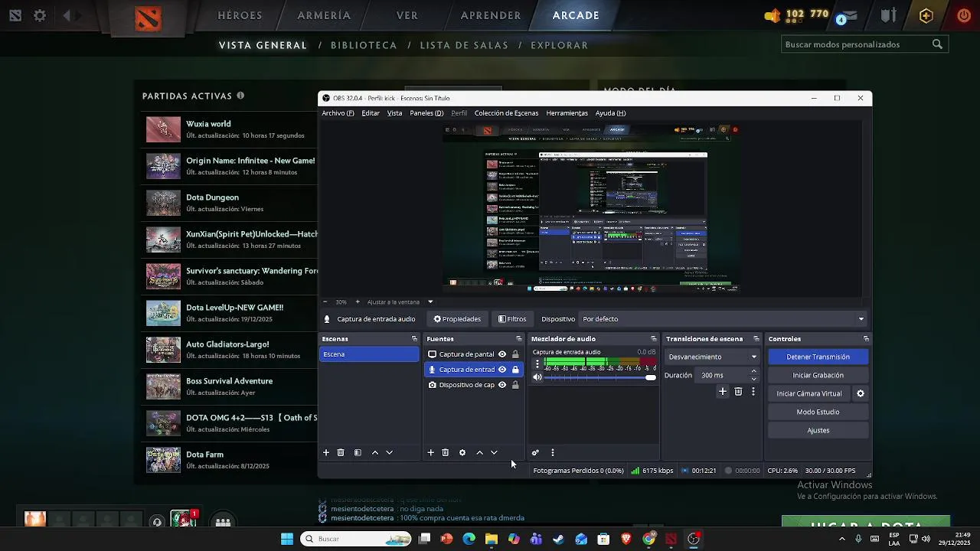Open Propiedades button for selected source
The image size is (980, 551).
click(x=457, y=319)
